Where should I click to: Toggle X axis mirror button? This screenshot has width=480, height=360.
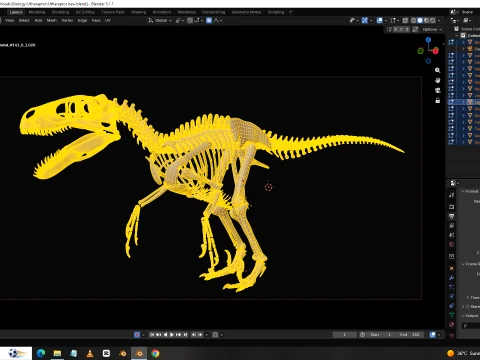[396, 29]
